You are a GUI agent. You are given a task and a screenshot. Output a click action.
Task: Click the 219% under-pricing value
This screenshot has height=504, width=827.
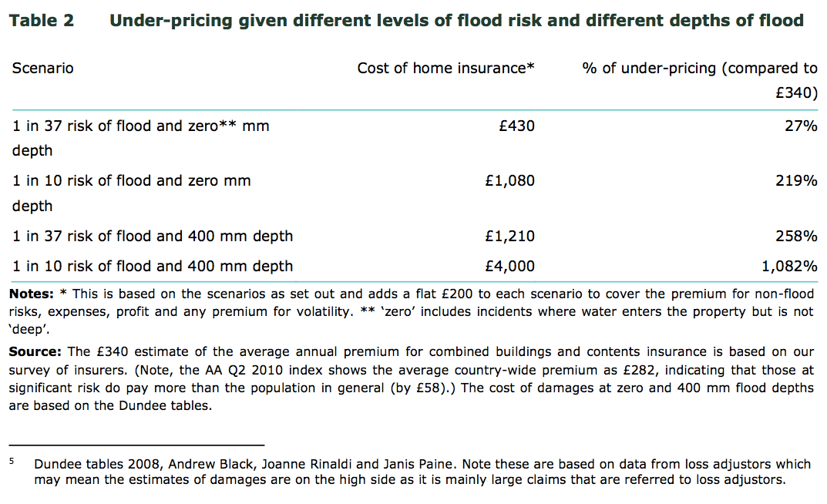(x=796, y=181)
